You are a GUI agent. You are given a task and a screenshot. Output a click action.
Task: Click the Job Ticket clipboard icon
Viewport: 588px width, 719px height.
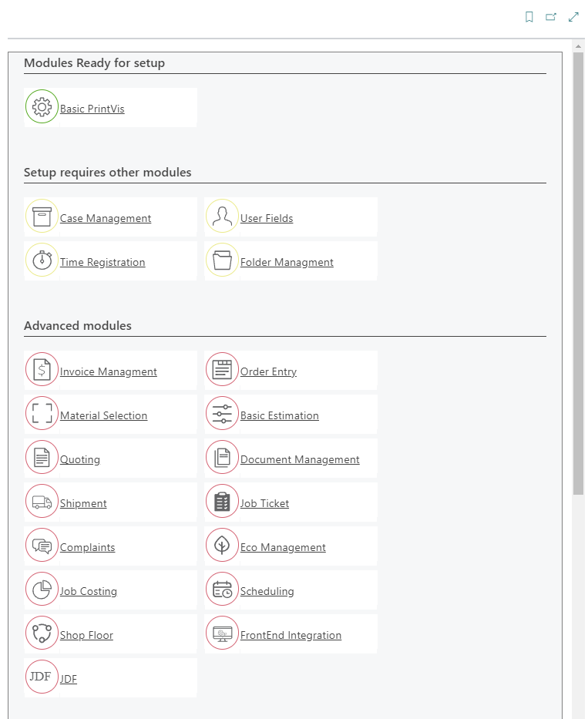[x=223, y=501]
